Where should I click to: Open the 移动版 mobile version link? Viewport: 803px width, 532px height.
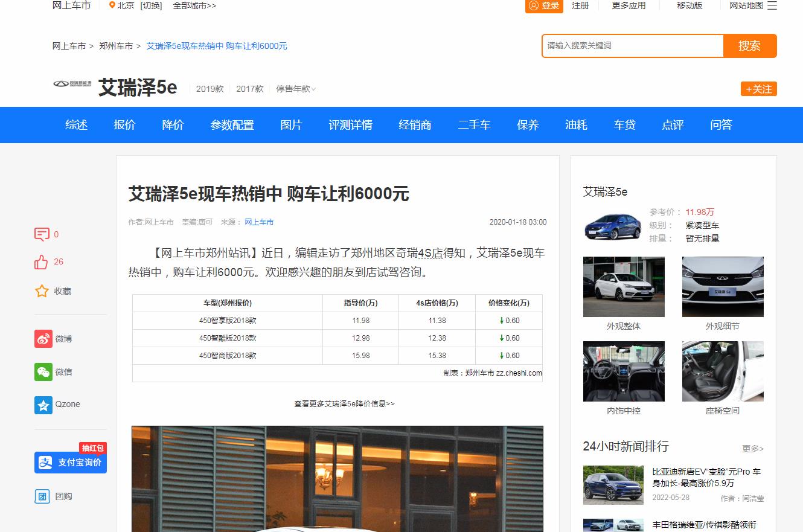[690, 5]
